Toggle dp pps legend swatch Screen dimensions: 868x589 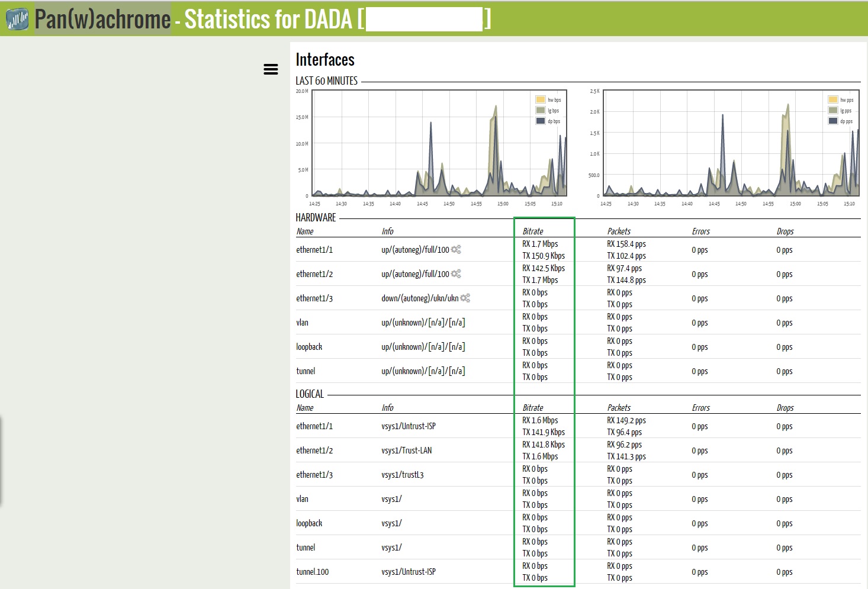[833, 121]
